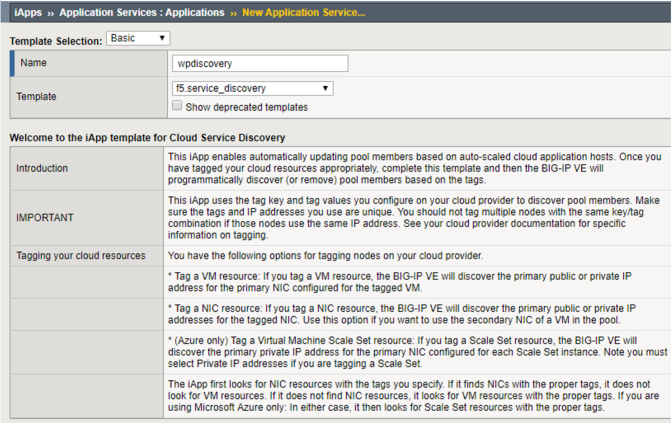Enable Show deprecated templates checkbox
The image size is (672, 423).
(x=177, y=105)
